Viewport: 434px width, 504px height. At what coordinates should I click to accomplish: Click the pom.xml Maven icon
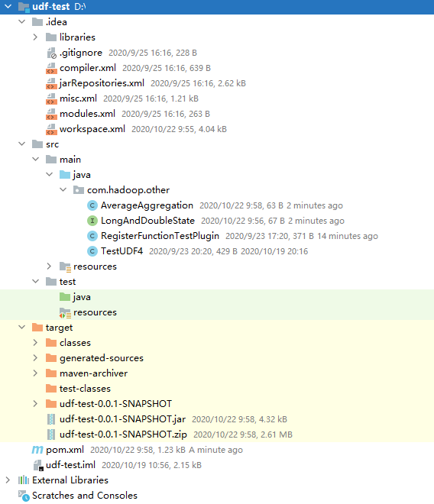pos(37,450)
